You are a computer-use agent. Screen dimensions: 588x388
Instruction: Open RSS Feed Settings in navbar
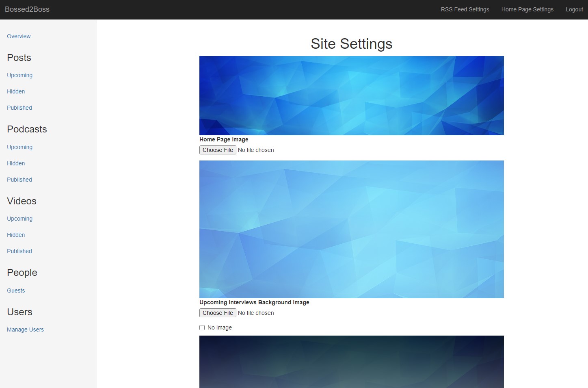point(465,9)
